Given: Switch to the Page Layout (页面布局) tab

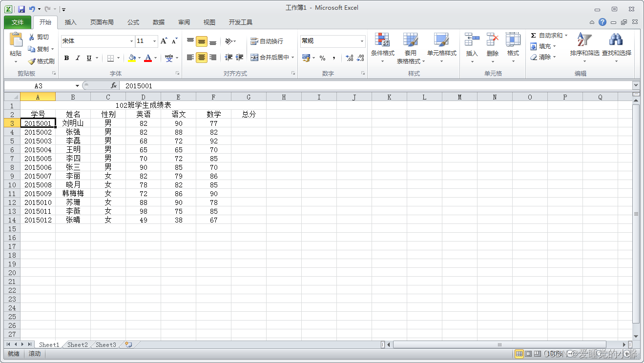Looking at the screenshot, I should (x=102, y=22).
